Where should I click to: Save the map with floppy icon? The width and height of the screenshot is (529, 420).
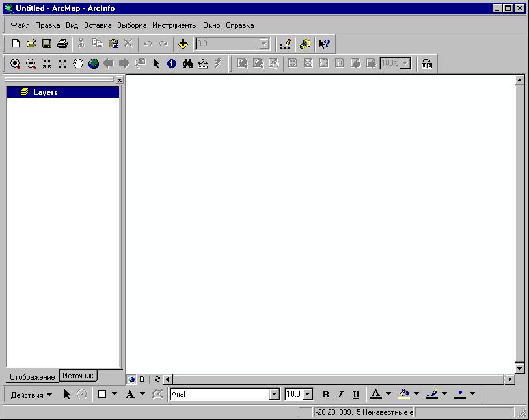47,44
